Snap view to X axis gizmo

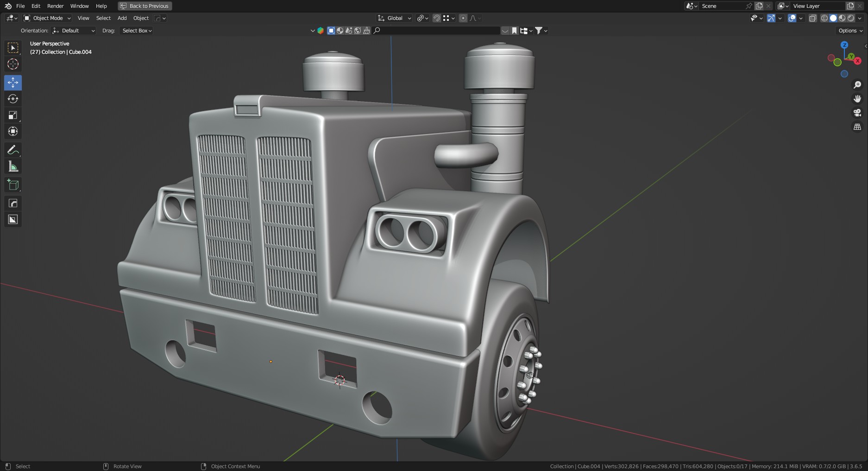[858, 61]
